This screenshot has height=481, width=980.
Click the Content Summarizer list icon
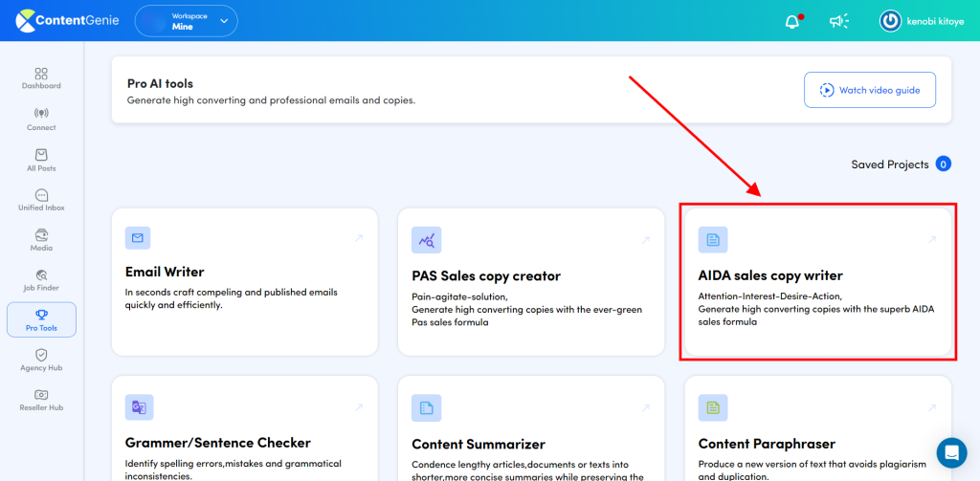point(426,408)
